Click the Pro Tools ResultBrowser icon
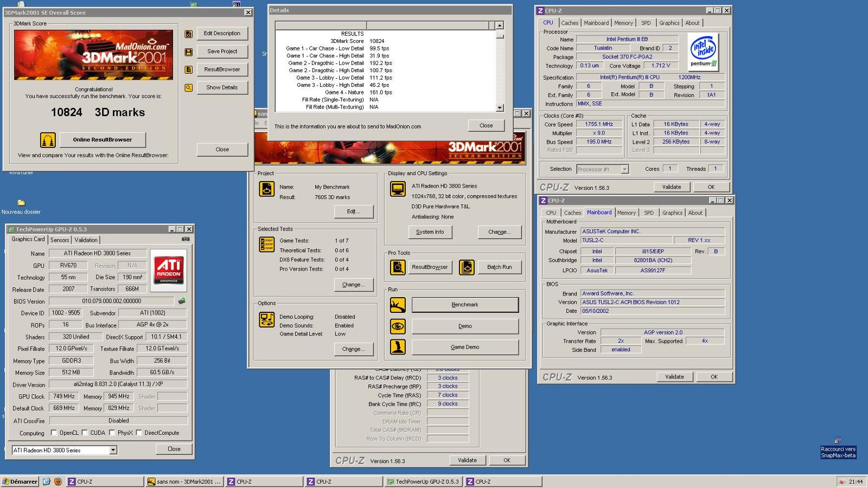This screenshot has height=488, width=868. (x=398, y=267)
